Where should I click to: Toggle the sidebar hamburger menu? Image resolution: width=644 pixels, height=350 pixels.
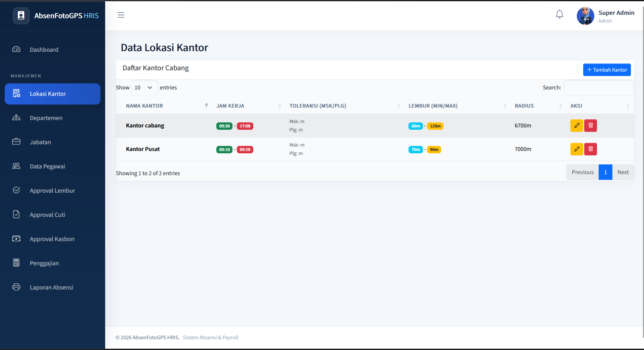[121, 15]
